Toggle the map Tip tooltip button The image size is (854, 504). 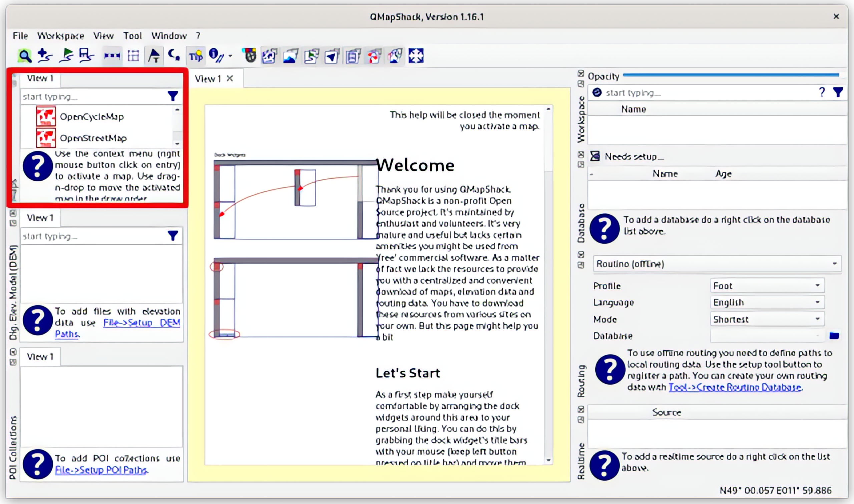pos(195,56)
